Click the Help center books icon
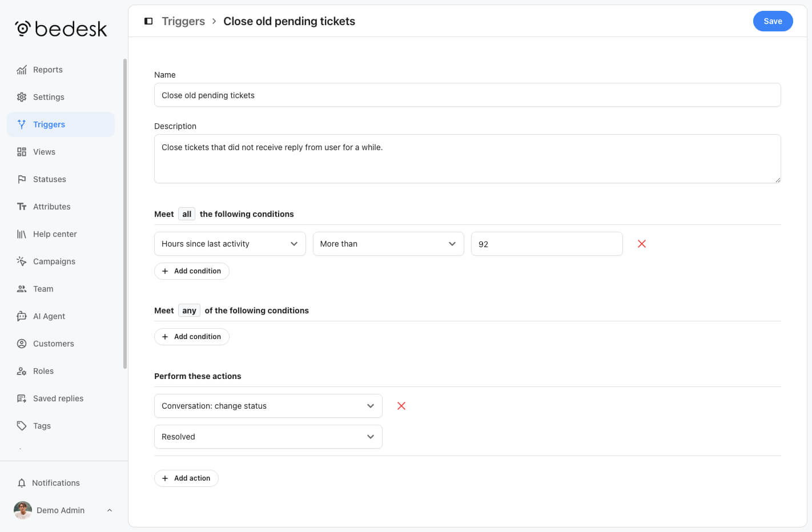The height and width of the screenshot is (532, 812). tap(22, 234)
